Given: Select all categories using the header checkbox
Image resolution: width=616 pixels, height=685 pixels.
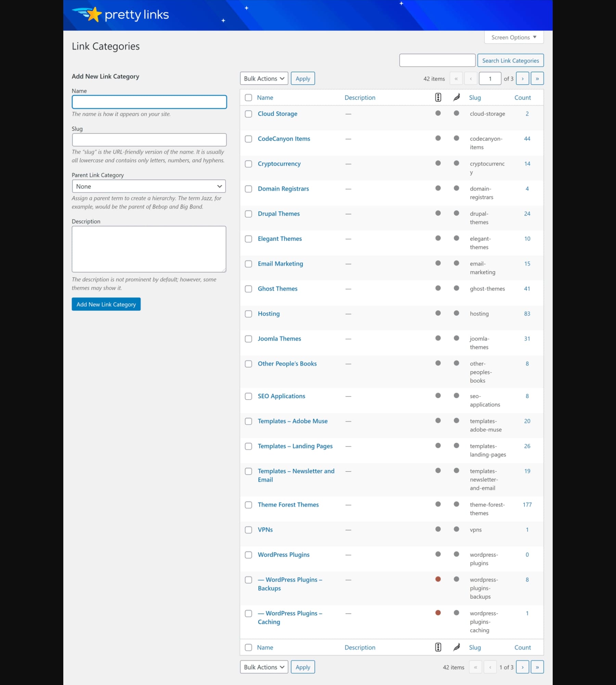Looking at the screenshot, I should (248, 97).
